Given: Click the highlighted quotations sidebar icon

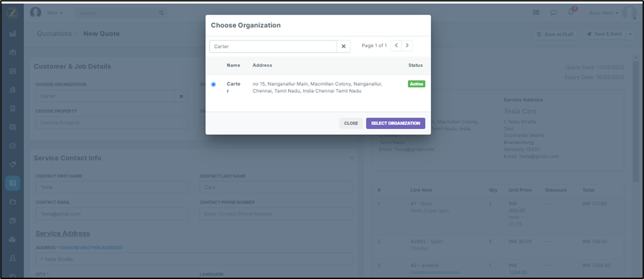Looking at the screenshot, I should click(12, 183).
